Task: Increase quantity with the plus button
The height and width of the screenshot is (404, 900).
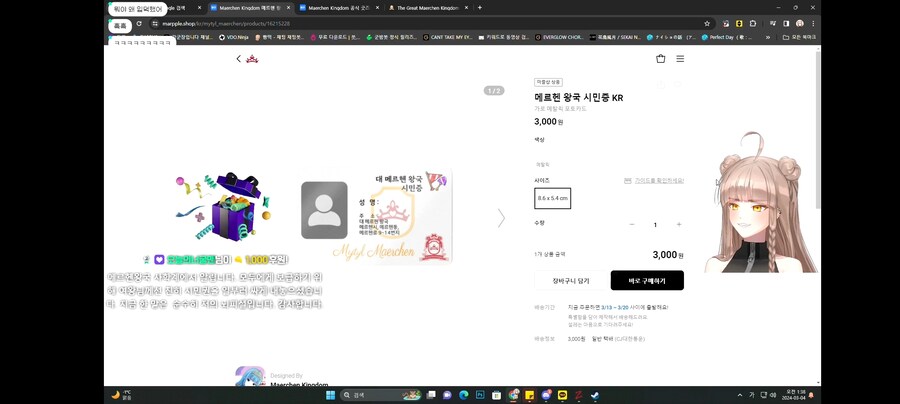Action: coord(678,224)
